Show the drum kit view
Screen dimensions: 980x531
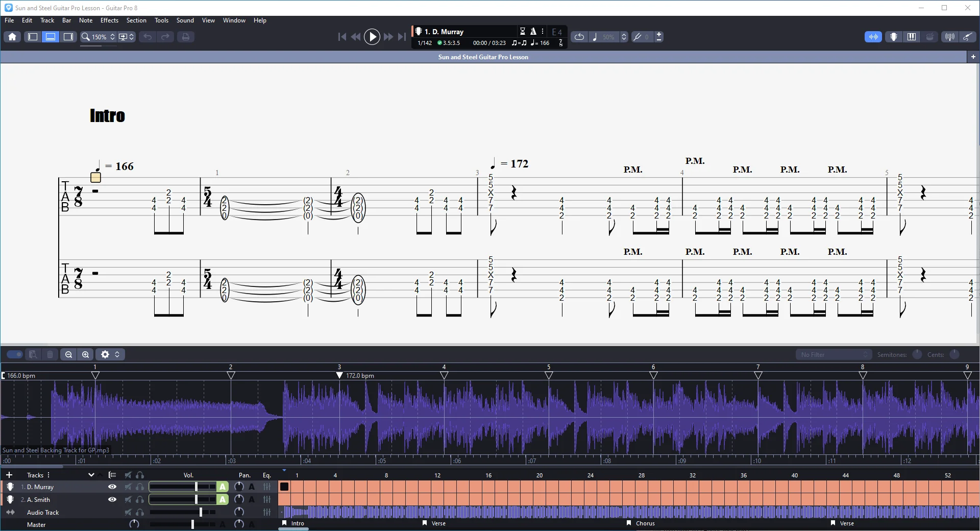(930, 37)
